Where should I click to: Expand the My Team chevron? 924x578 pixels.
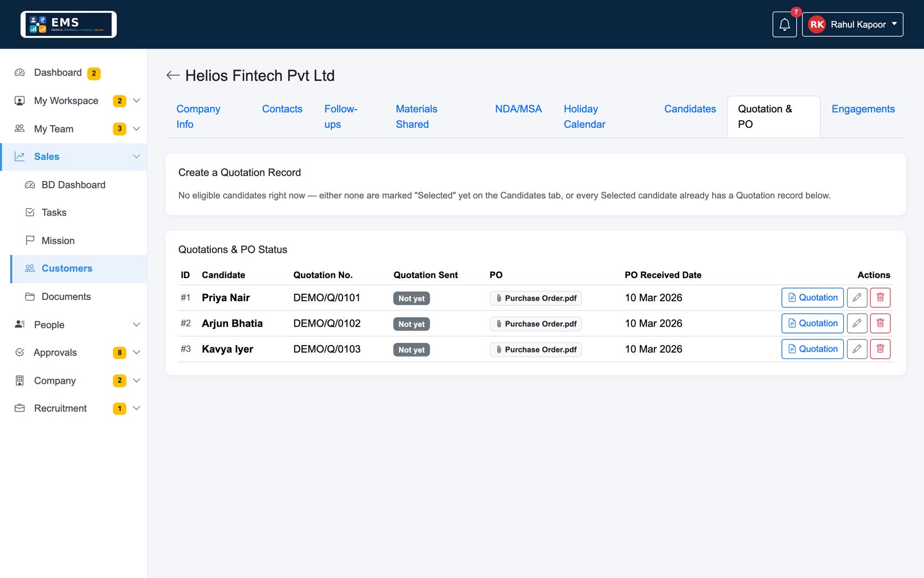[137, 129]
